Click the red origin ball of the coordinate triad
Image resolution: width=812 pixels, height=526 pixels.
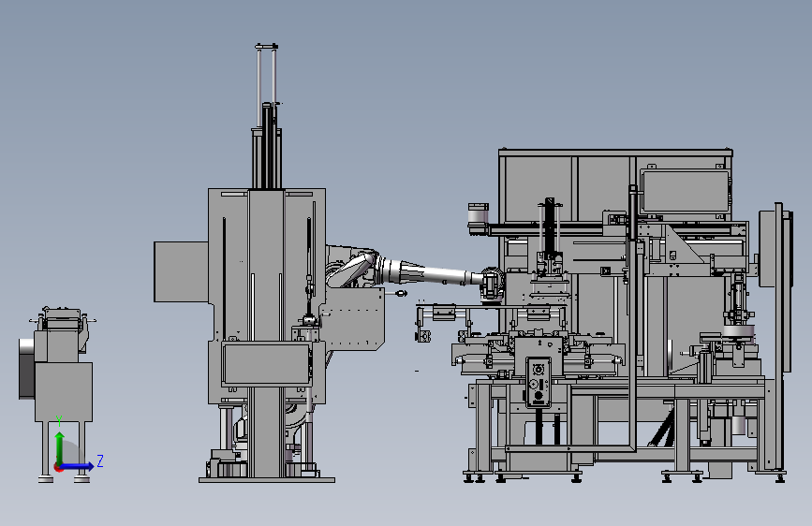58,467
